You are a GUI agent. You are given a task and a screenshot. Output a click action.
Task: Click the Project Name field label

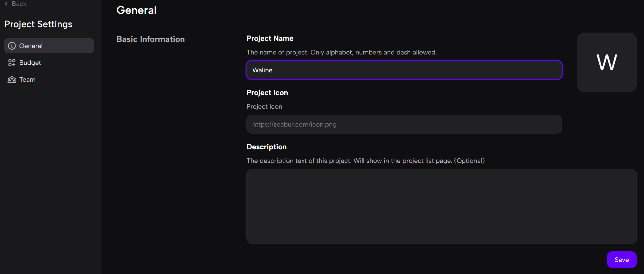click(x=270, y=38)
